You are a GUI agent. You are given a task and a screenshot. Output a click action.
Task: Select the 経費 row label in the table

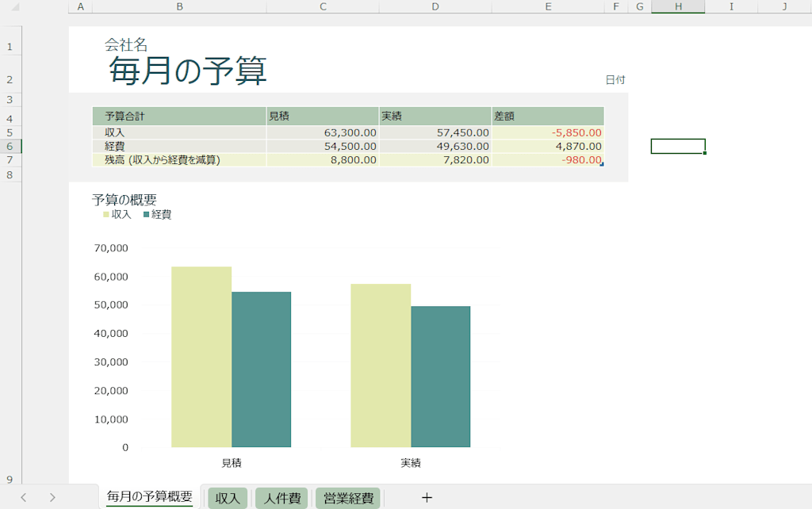pyautogui.click(x=179, y=146)
